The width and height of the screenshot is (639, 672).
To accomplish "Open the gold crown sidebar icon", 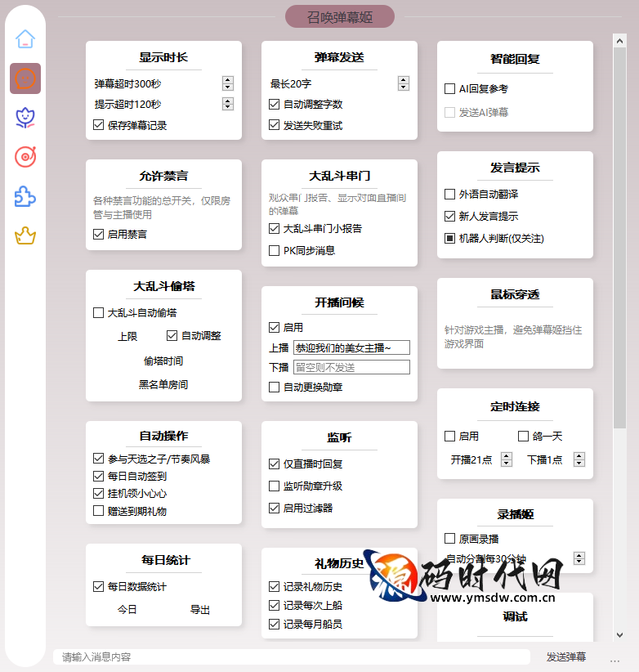I will click(25, 236).
